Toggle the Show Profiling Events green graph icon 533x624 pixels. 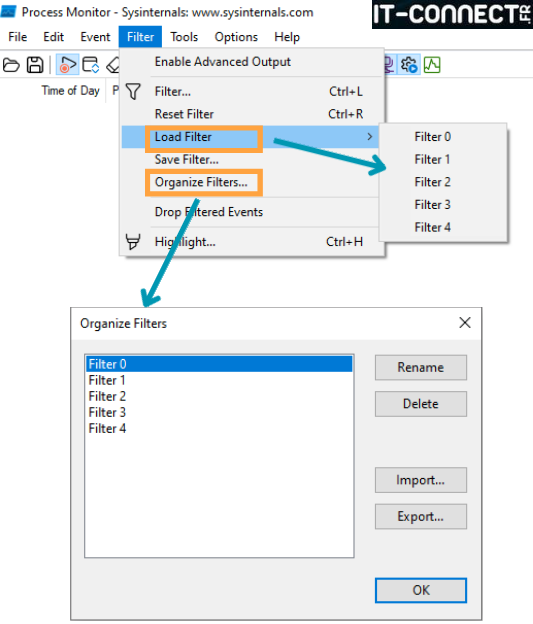(x=432, y=65)
